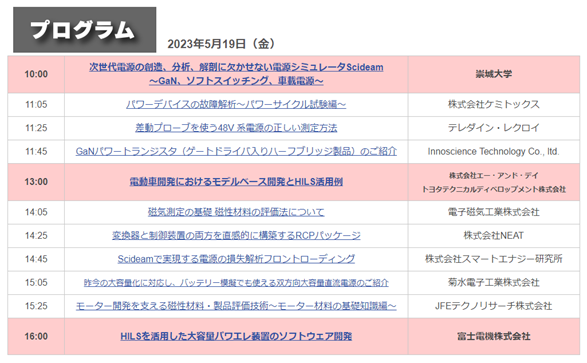The image size is (587, 363).
Task: Open the bidirectional DC power supply link
Action: [236, 283]
